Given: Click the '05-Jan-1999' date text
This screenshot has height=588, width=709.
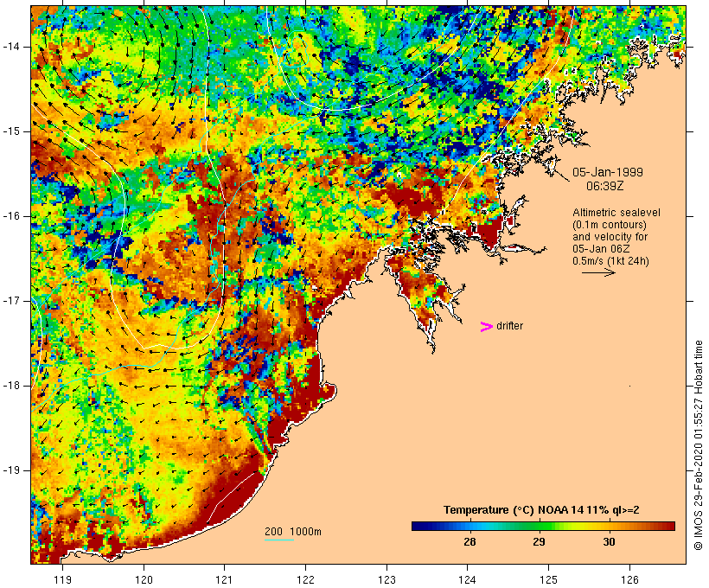Looking at the screenshot, I should 608,172.
